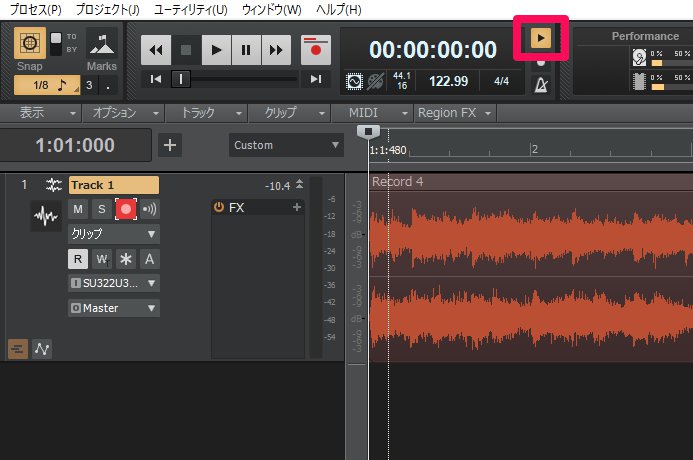
Task: Mute Track 1 with M button
Action: tap(78, 209)
